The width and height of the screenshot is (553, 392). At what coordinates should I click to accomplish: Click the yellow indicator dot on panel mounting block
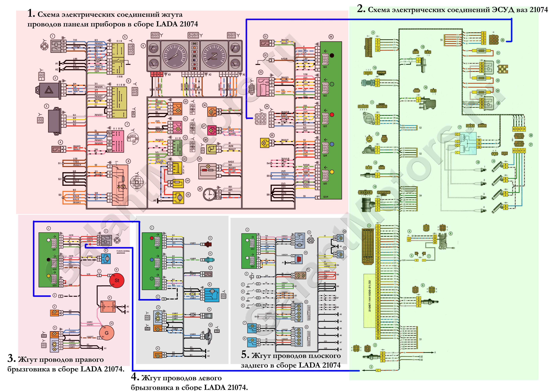(x=332, y=172)
